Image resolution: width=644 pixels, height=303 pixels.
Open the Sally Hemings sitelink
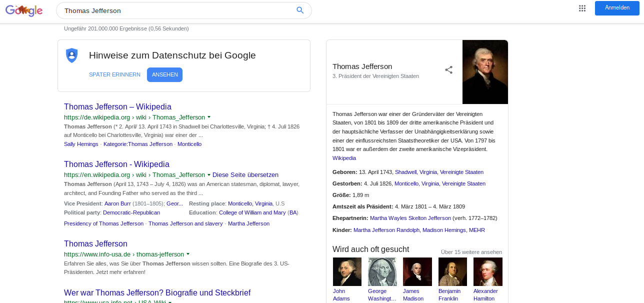[x=81, y=144]
